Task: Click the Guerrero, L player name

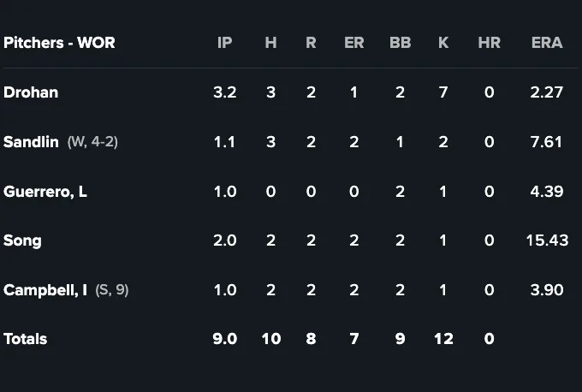Action: (45, 192)
